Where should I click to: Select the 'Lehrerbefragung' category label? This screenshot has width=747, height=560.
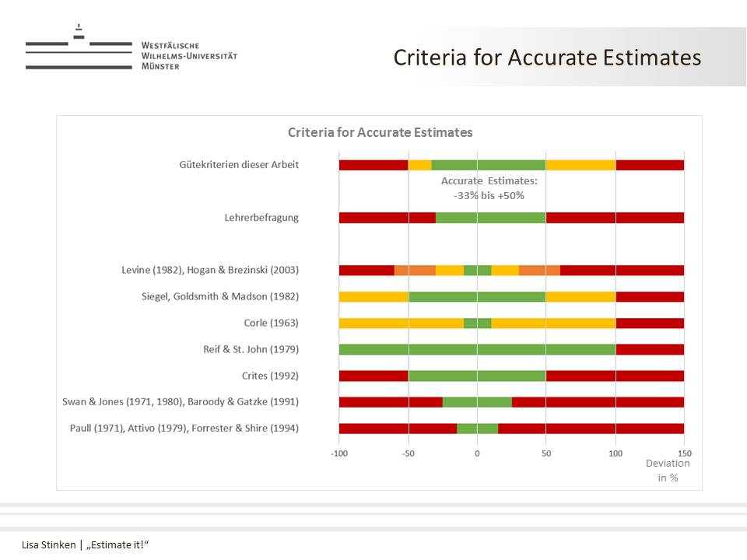(261, 218)
